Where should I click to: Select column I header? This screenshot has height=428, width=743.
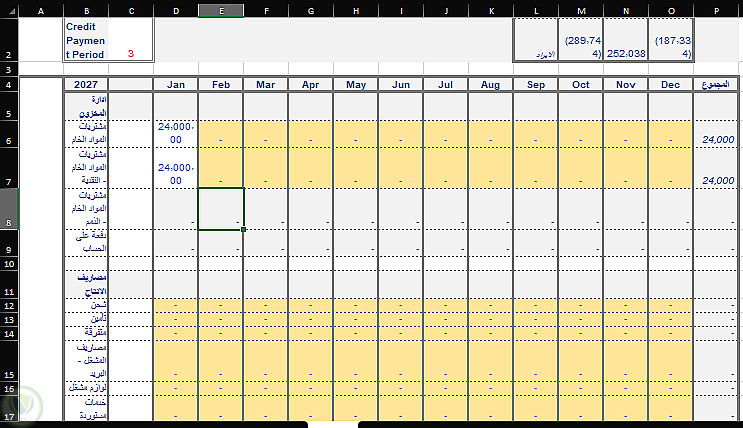pyautogui.click(x=401, y=10)
